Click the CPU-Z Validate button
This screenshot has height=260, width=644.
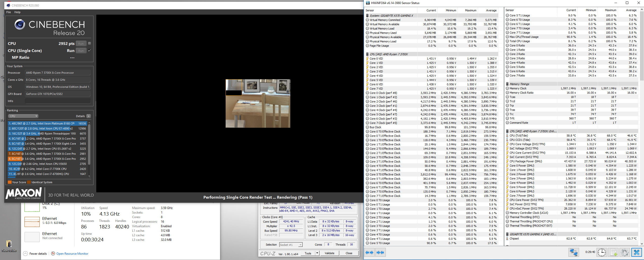coord(329,253)
